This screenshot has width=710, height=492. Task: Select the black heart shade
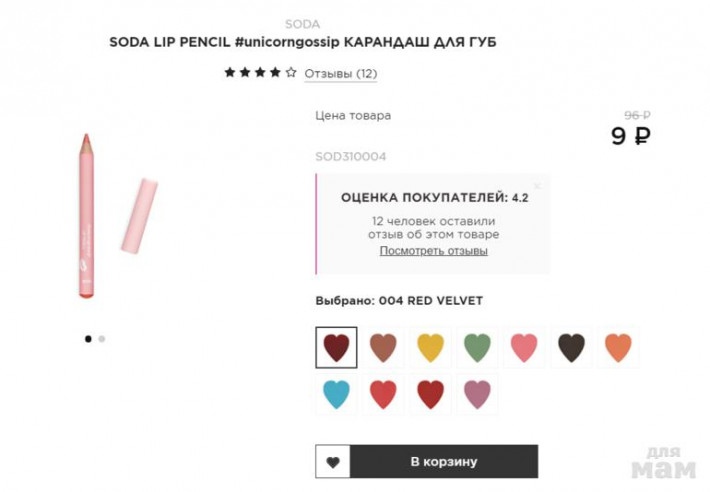click(571, 347)
